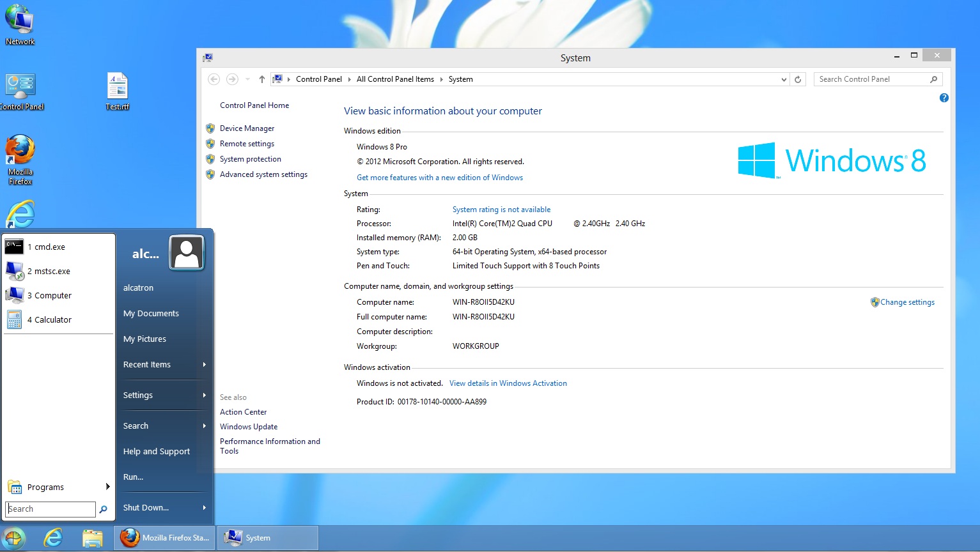
Task: Click the Windows 8 Pro edition text
Action: point(382,147)
